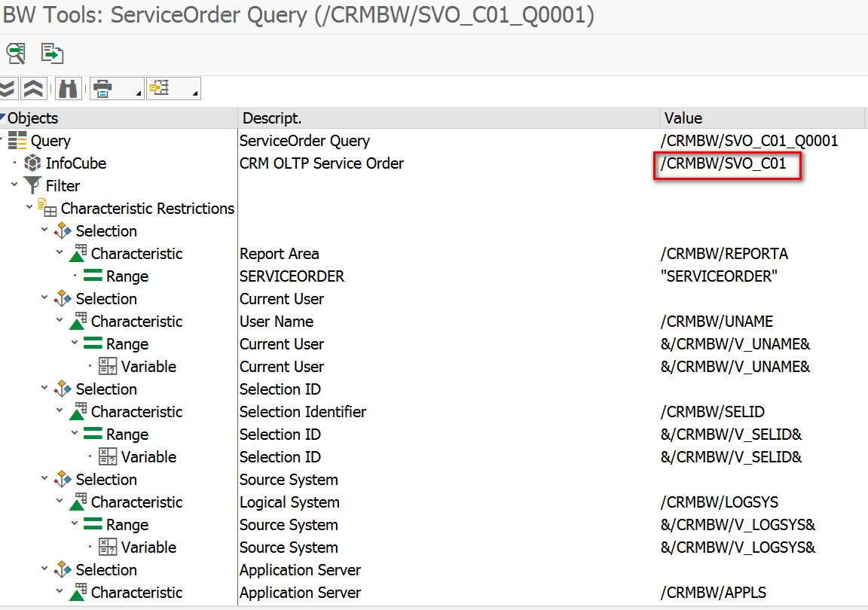Open the dropdown arrow next to Print
868x610 pixels.
[x=139, y=94]
